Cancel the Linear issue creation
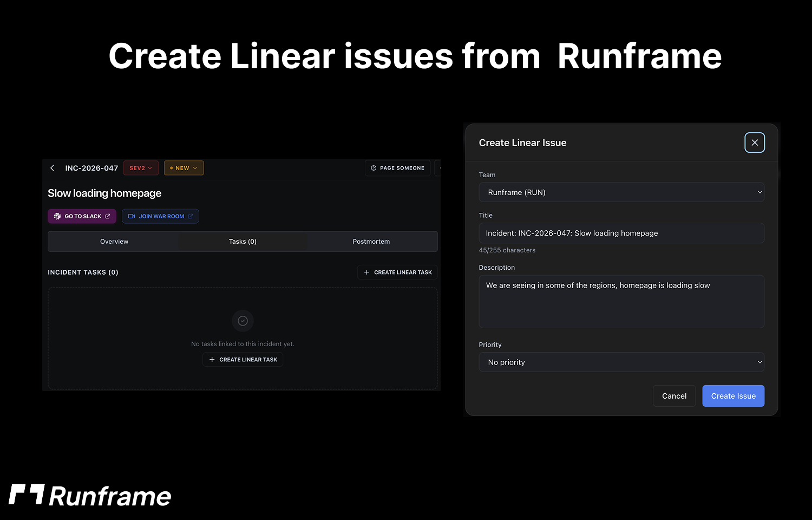The width and height of the screenshot is (812, 520). pyautogui.click(x=674, y=396)
